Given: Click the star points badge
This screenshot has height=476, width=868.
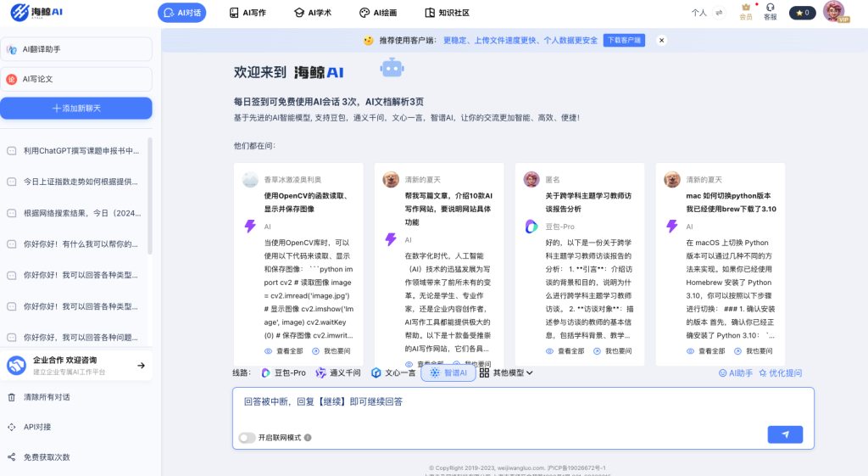Looking at the screenshot, I should pos(802,13).
